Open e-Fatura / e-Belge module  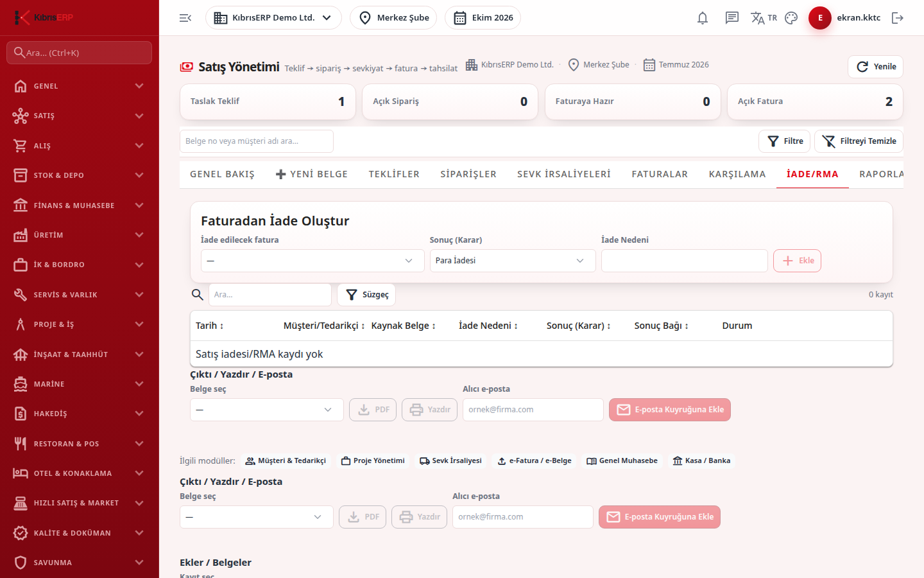(x=535, y=461)
